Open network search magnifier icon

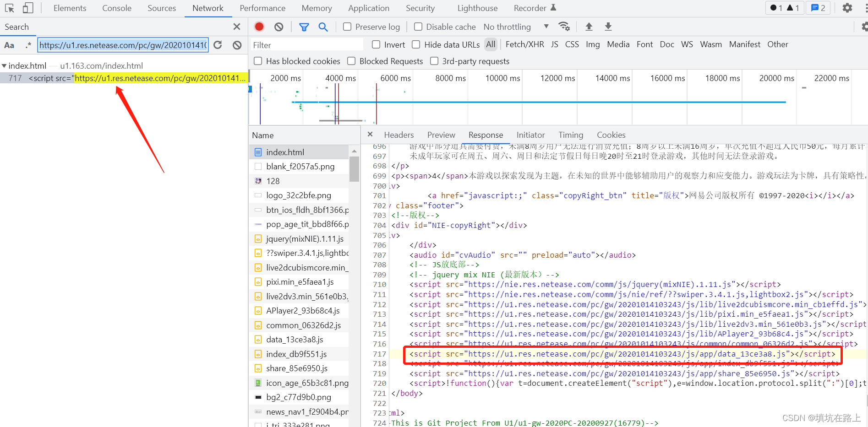(323, 27)
